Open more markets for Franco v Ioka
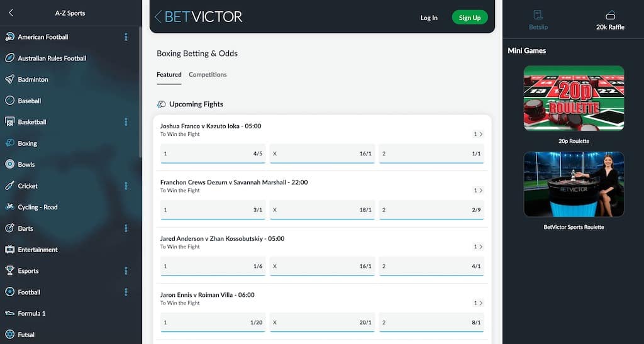The image size is (644, 344). tap(478, 134)
